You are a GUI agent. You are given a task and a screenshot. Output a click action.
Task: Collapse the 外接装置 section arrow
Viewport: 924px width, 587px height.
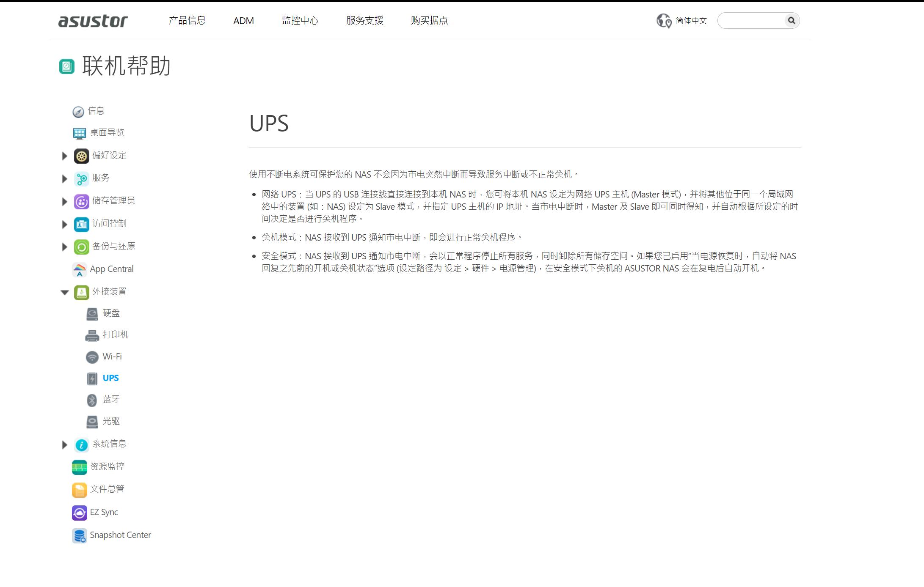[64, 292]
